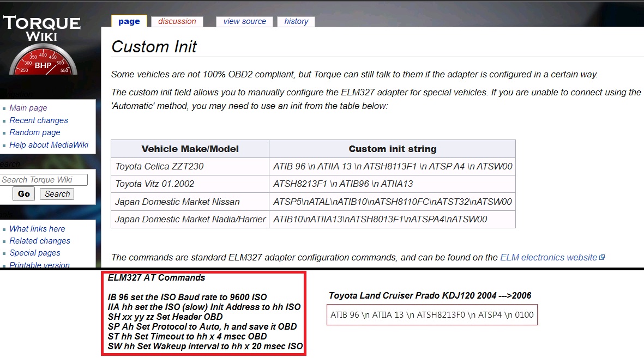Follow the ELM electronics website link
This screenshot has width=644, height=358.
pos(549,257)
